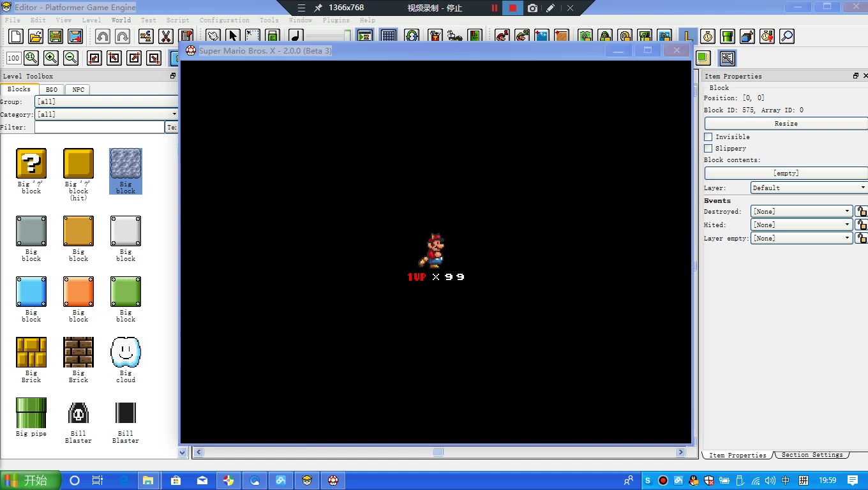Viewport: 868px width, 490px height.
Task: Open a file with the folder icon
Action: (36, 36)
